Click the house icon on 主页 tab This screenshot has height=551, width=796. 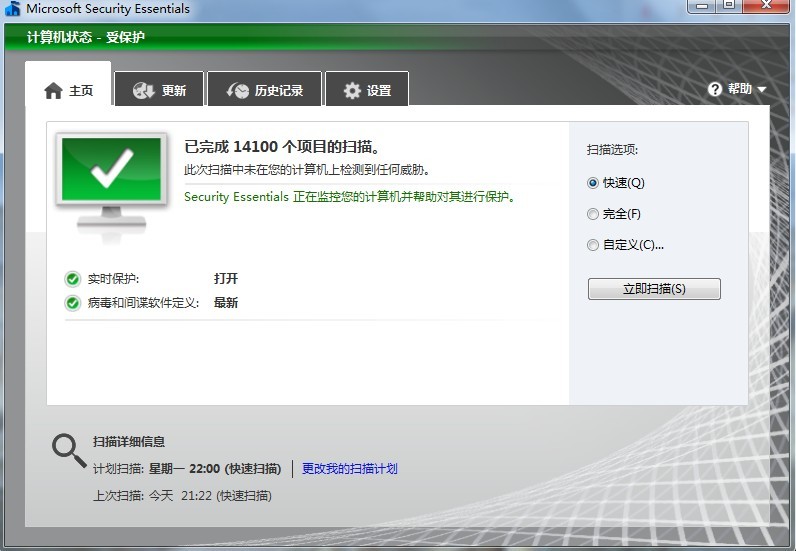click(53, 91)
